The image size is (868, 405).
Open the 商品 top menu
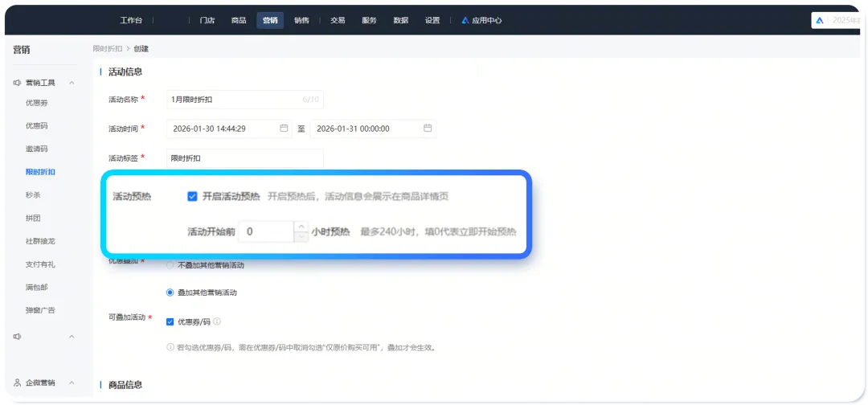239,21
